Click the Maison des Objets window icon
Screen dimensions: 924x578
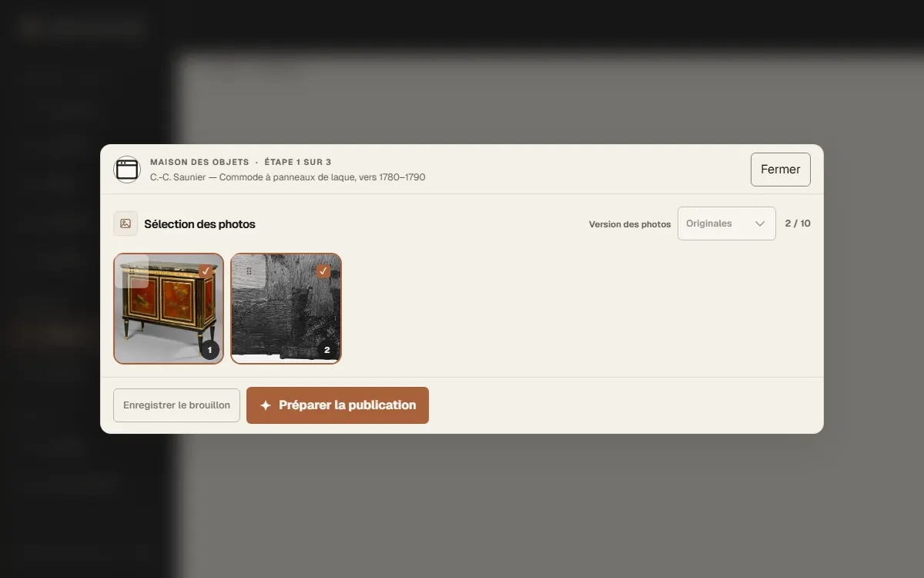tap(127, 170)
